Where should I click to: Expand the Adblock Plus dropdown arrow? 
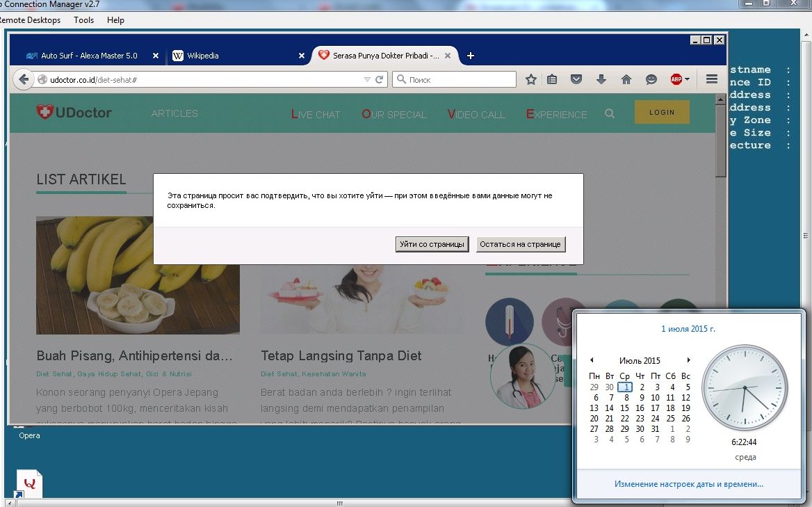tap(688, 80)
